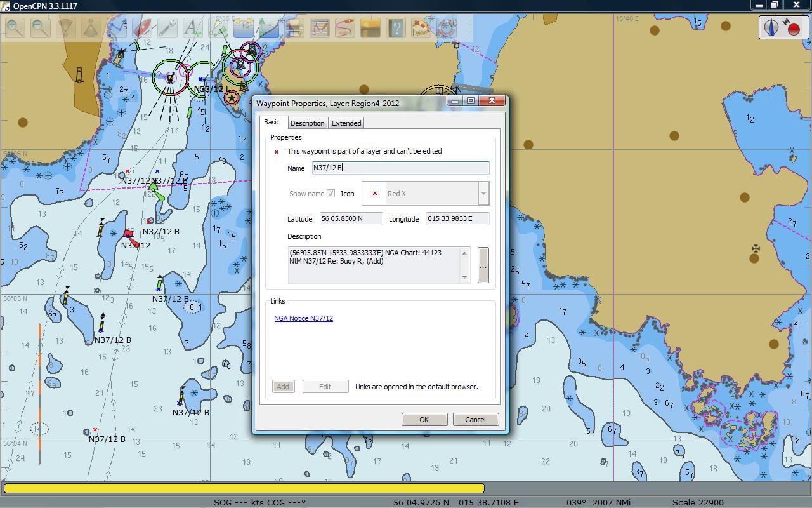Viewport: 812px width, 508px height.
Task: Close the Waypoint Properties dialog
Action: point(492,100)
